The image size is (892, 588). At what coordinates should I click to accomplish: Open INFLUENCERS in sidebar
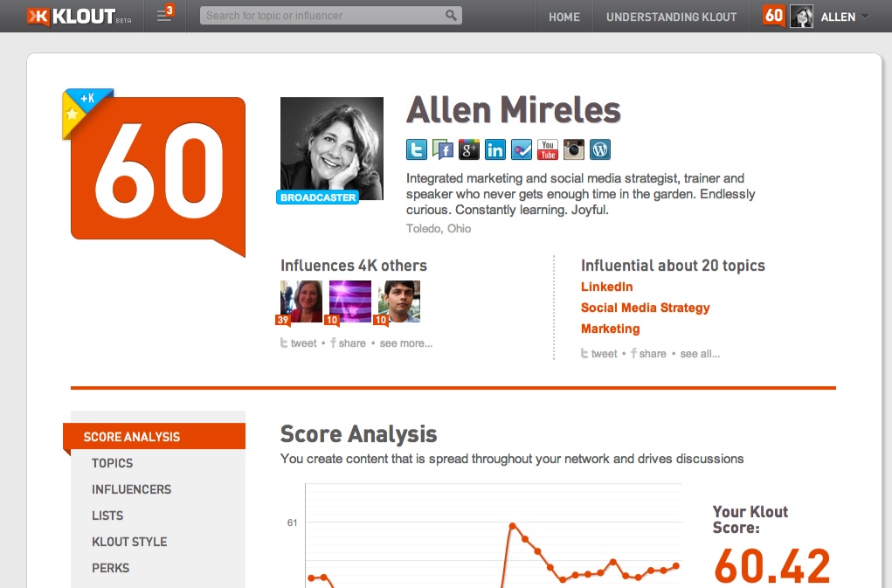tap(131, 489)
